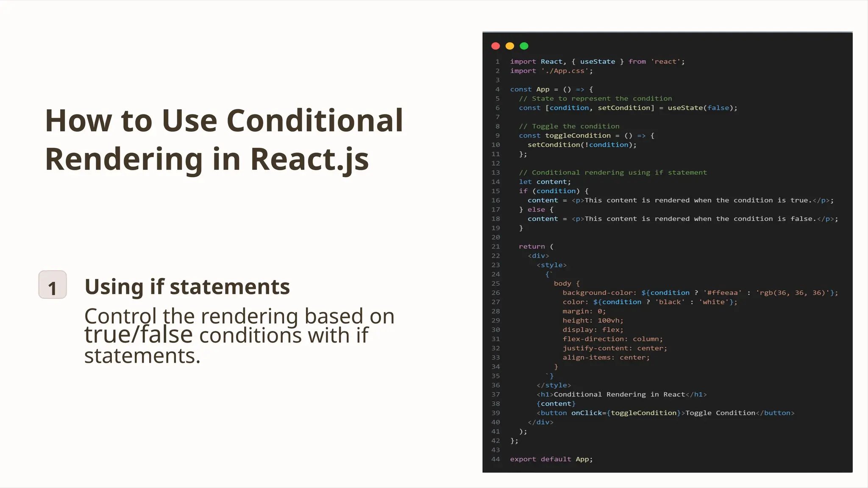Click the 'let content;' line

click(545, 182)
